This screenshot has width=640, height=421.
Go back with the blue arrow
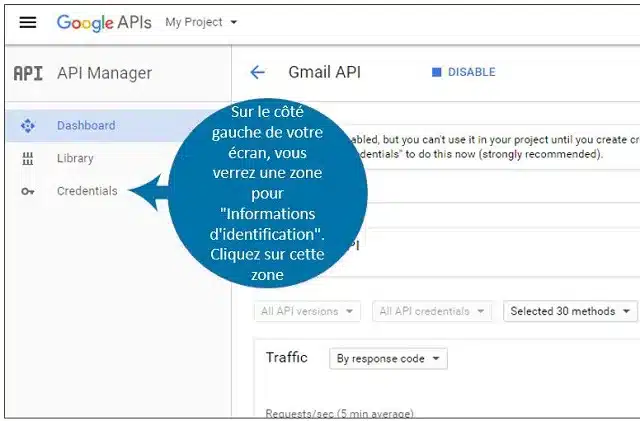click(258, 73)
